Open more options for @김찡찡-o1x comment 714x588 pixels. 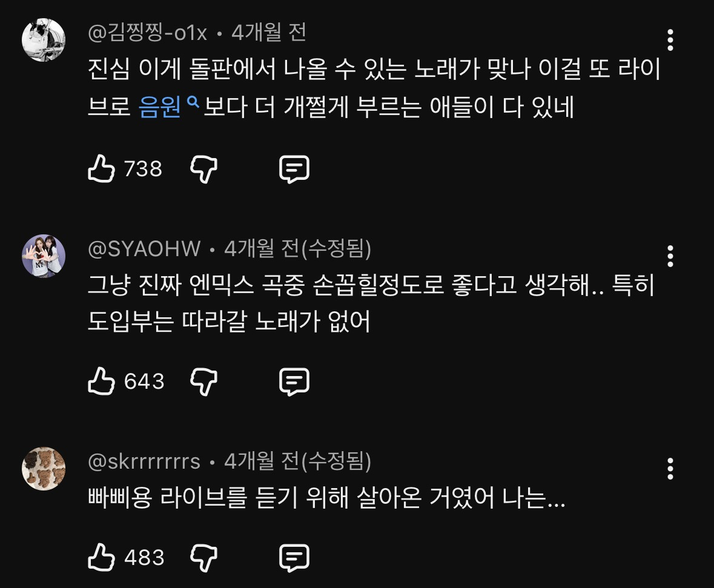pyautogui.click(x=670, y=40)
